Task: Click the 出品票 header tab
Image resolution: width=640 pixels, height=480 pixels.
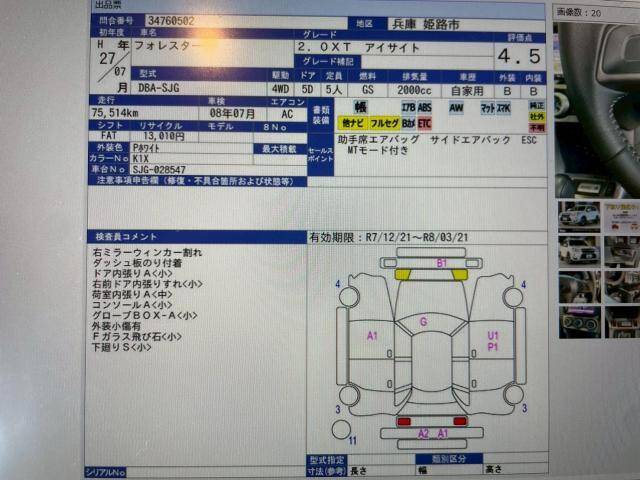Action: point(108,5)
